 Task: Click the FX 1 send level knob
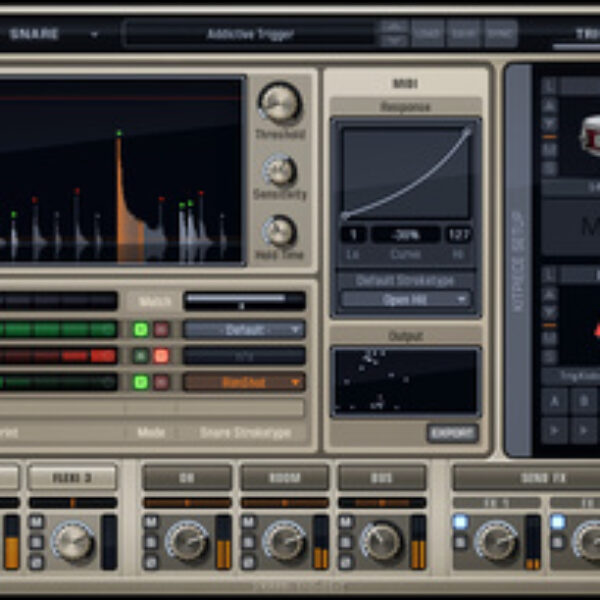pos(496,541)
